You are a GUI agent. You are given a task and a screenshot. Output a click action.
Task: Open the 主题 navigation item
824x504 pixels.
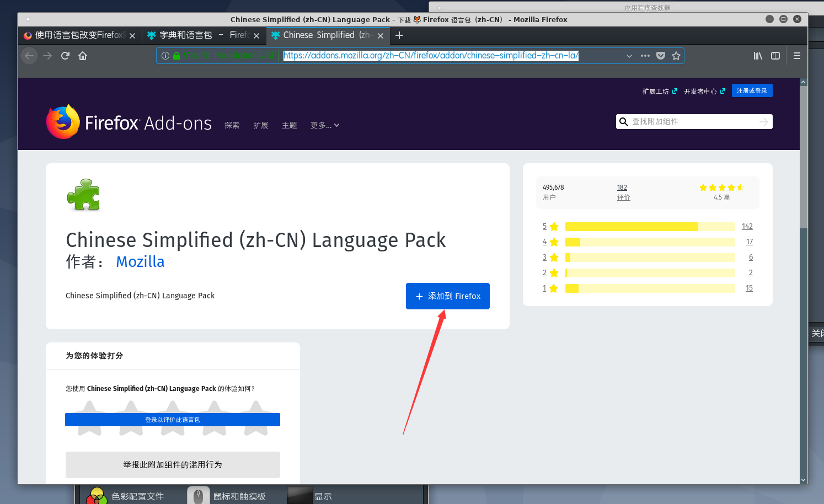click(290, 126)
